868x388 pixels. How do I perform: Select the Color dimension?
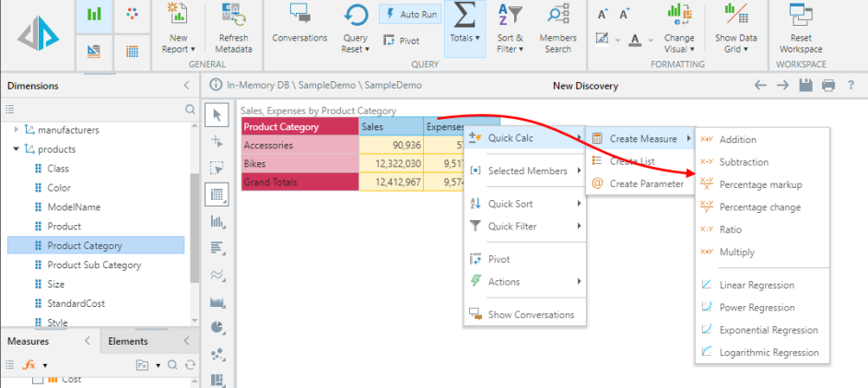point(59,188)
